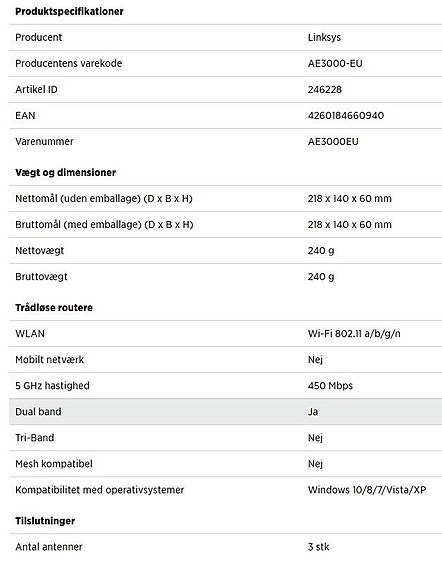
Task: Click the Mobilt netværk row
Action: (225, 360)
